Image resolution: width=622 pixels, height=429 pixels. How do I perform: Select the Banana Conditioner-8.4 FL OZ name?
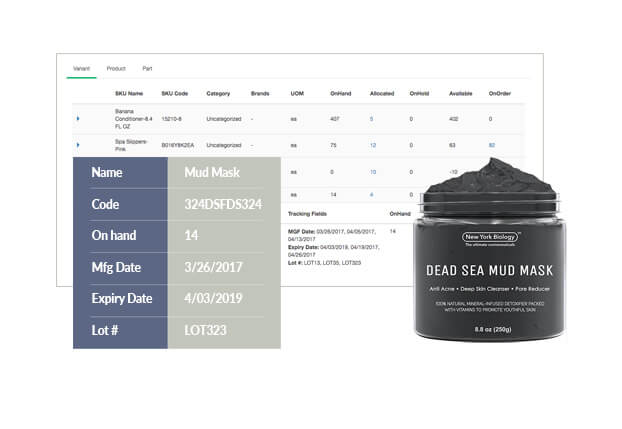pos(133,119)
